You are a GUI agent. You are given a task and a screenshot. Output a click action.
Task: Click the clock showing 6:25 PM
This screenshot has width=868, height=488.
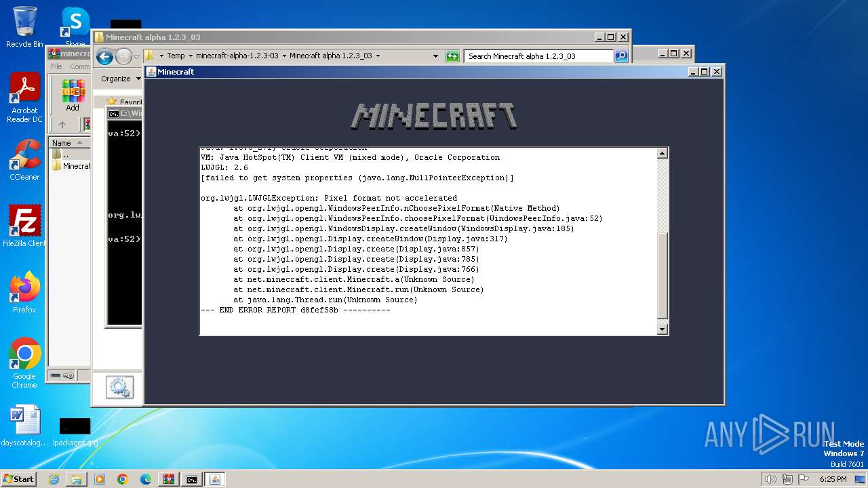[833, 479]
